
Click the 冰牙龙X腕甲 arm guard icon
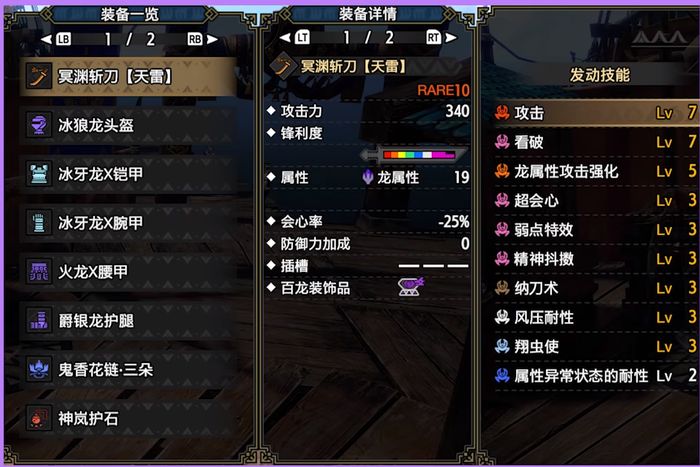pos(39,222)
